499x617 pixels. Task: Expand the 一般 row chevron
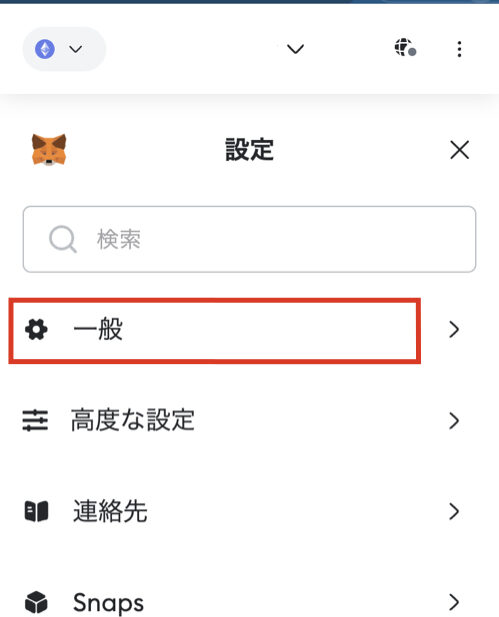coord(454,329)
